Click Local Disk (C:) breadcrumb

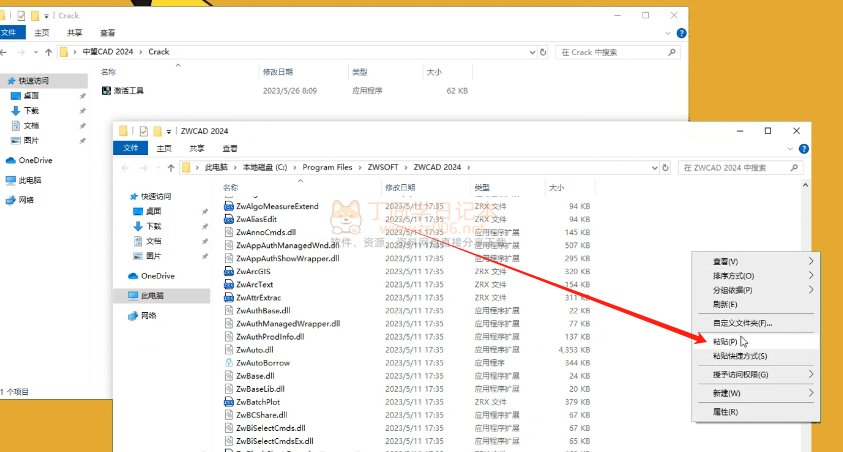pos(265,167)
